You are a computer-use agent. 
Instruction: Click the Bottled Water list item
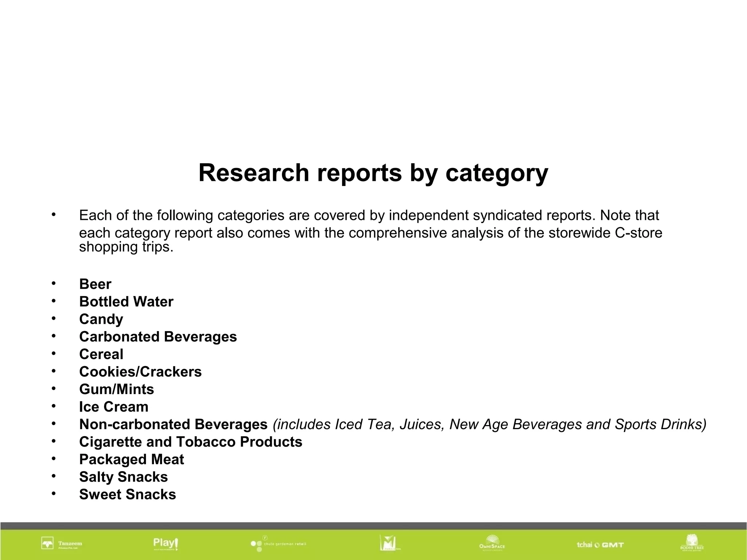point(126,302)
